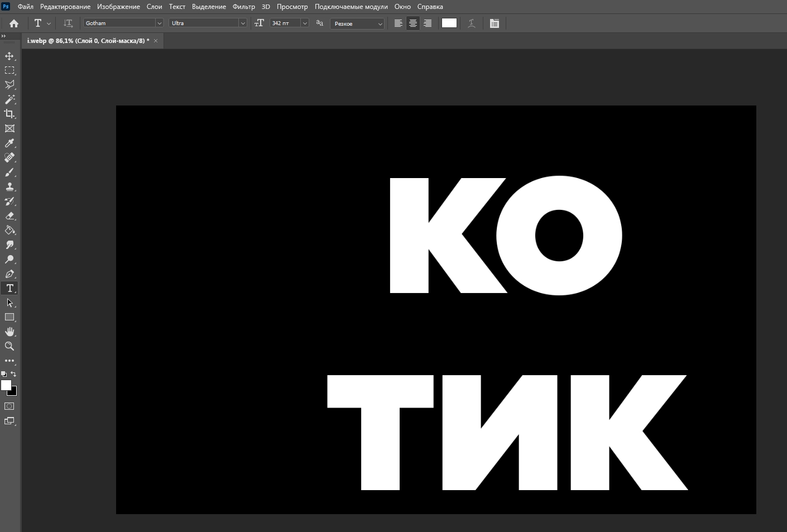This screenshot has height=532, width=787.
Task: Select the Crop tool
Action: click(9, 114)
